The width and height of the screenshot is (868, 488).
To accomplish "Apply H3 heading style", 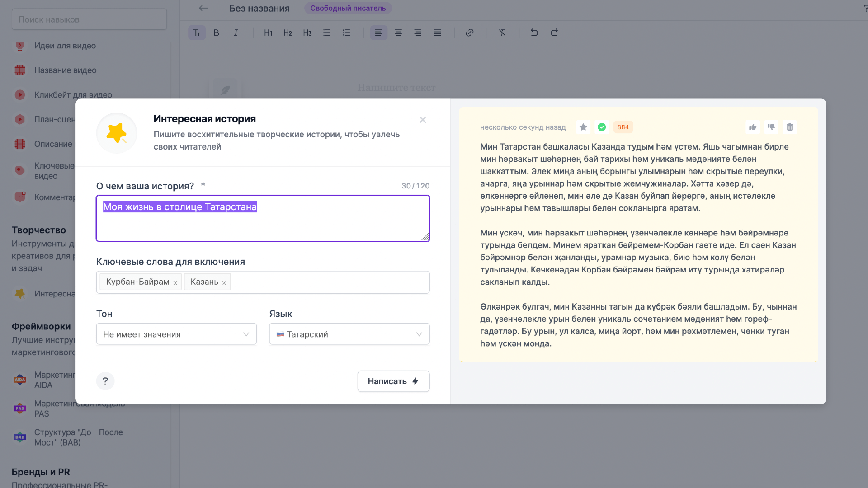I will coord(307,33).
